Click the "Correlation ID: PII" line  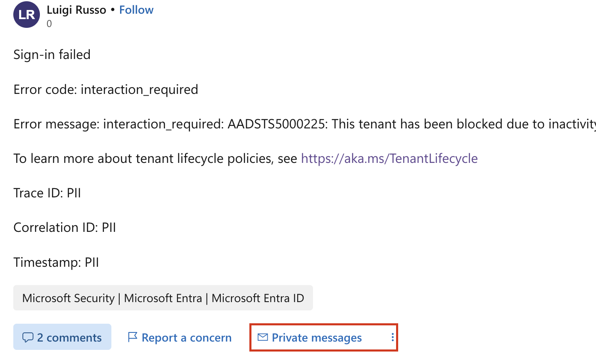64,227
